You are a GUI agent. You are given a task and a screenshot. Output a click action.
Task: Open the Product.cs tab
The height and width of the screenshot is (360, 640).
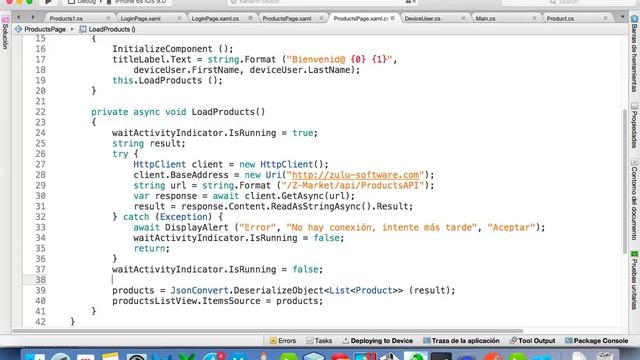tap(560, 18)
